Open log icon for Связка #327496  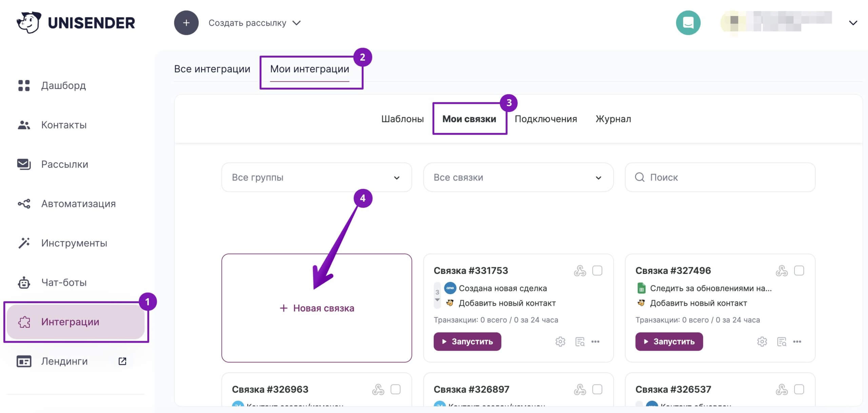[x=782, y=341]
